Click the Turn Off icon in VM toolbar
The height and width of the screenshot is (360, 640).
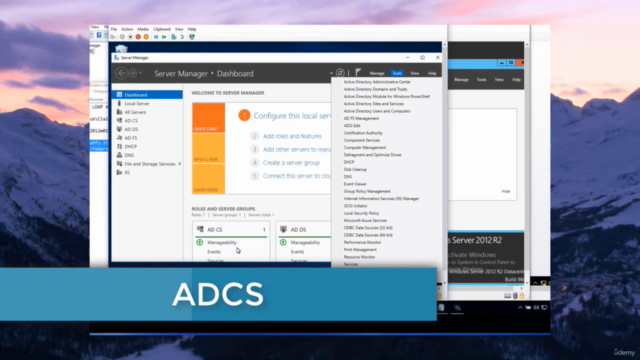click(130, 37)
